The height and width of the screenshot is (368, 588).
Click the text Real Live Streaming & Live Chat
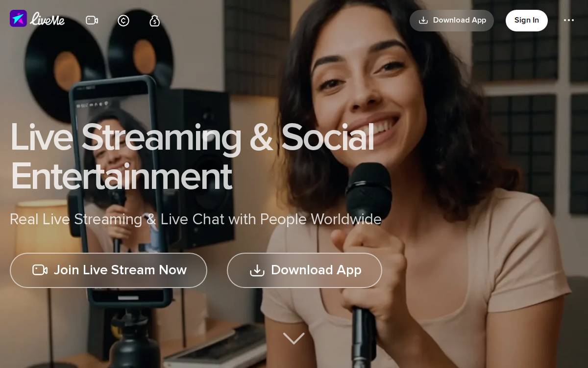pos(117,219)
